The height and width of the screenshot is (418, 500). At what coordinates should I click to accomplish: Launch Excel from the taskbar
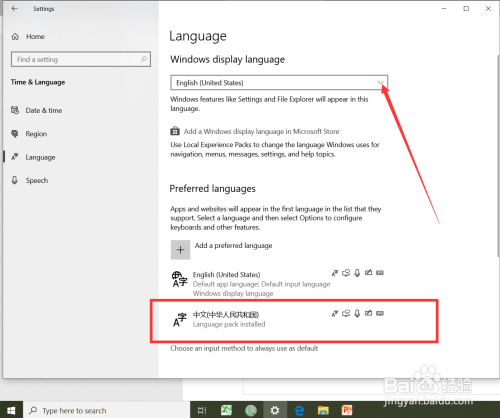(226, 410)
